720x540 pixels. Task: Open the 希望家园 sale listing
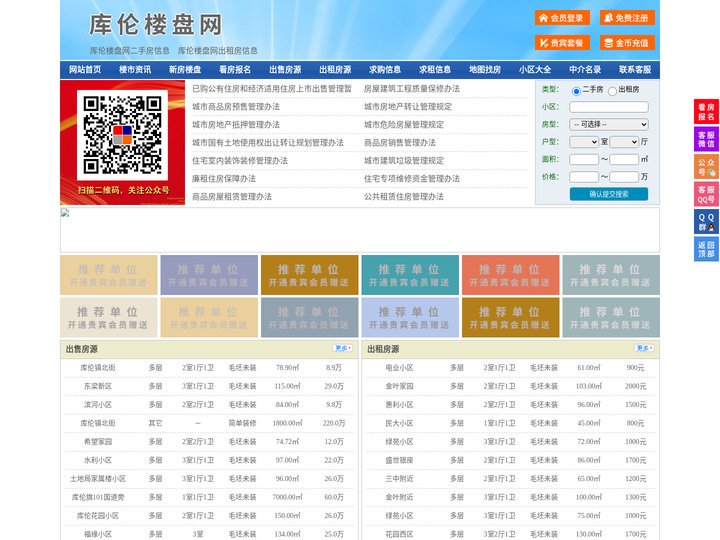click(x=98, y=442)
